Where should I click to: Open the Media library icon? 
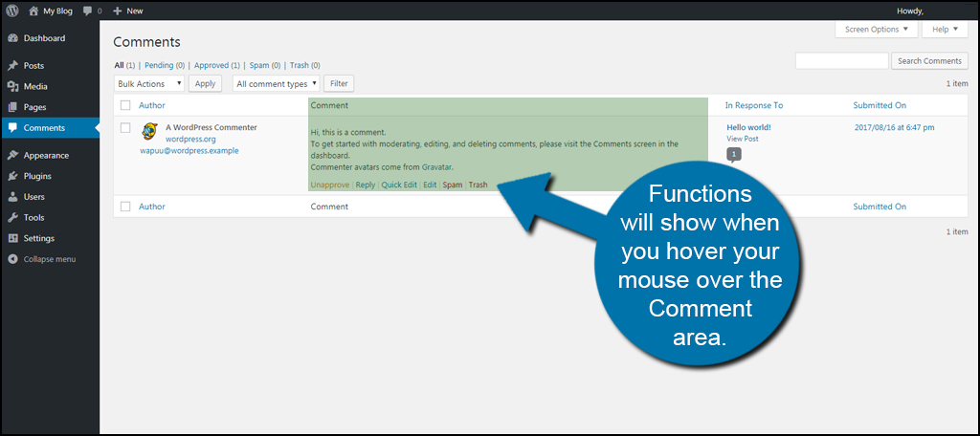[x=11, y=87]
